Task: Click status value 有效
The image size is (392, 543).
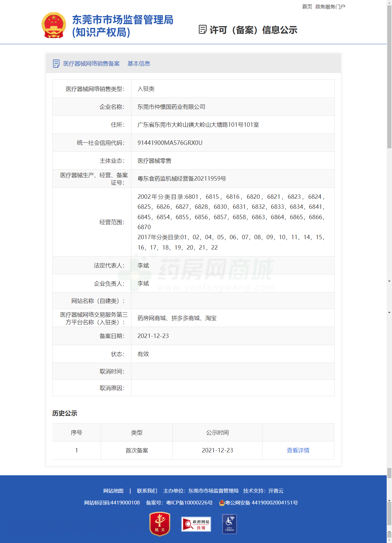Action: tap(143, 354)
